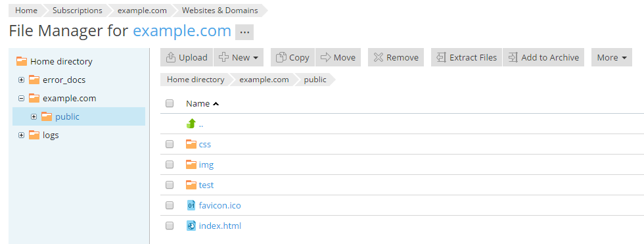Open the test folder link
The height and width of the screenshot is (244, 644).
coord(206,185)
